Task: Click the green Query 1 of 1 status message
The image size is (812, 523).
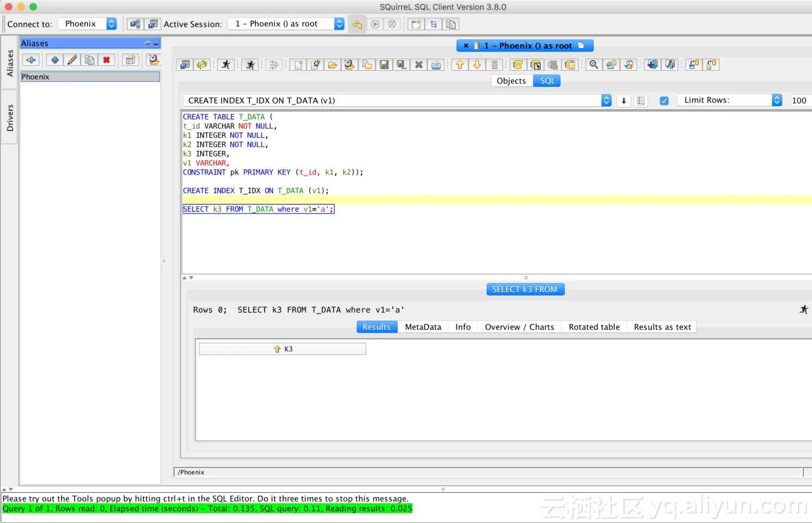Action: pos(207,509)
